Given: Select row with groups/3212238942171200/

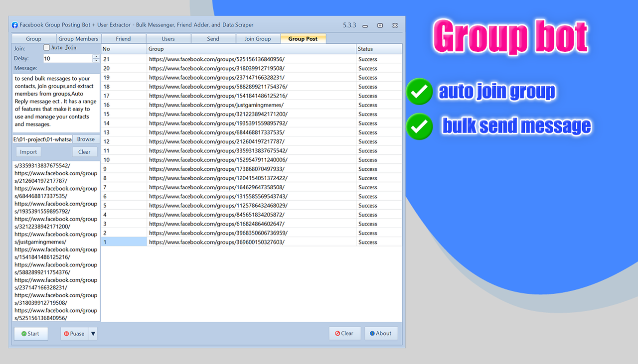Looking at the screenshot, I should pyautogui.click(x=252, y=114).
